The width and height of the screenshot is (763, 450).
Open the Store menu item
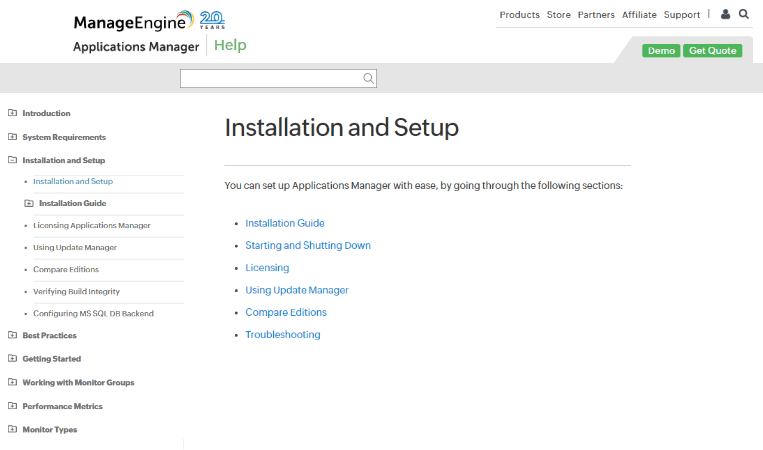[x=559, y=15]
